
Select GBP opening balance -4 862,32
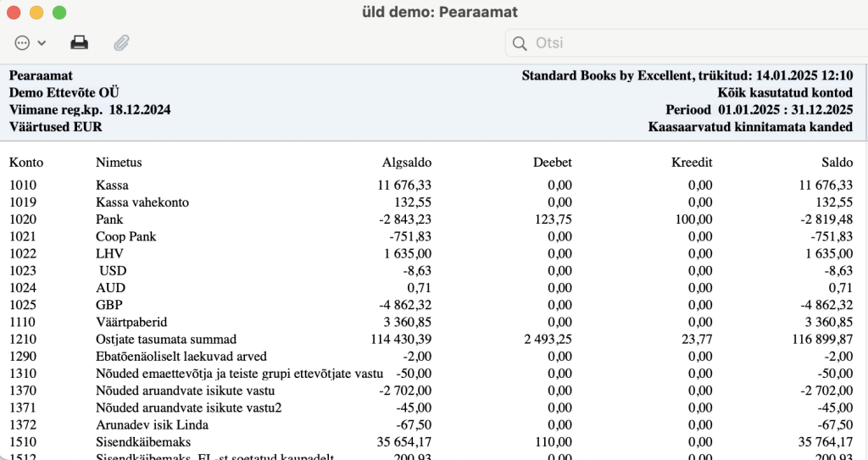pyautogui.click(x=405, y=305)
